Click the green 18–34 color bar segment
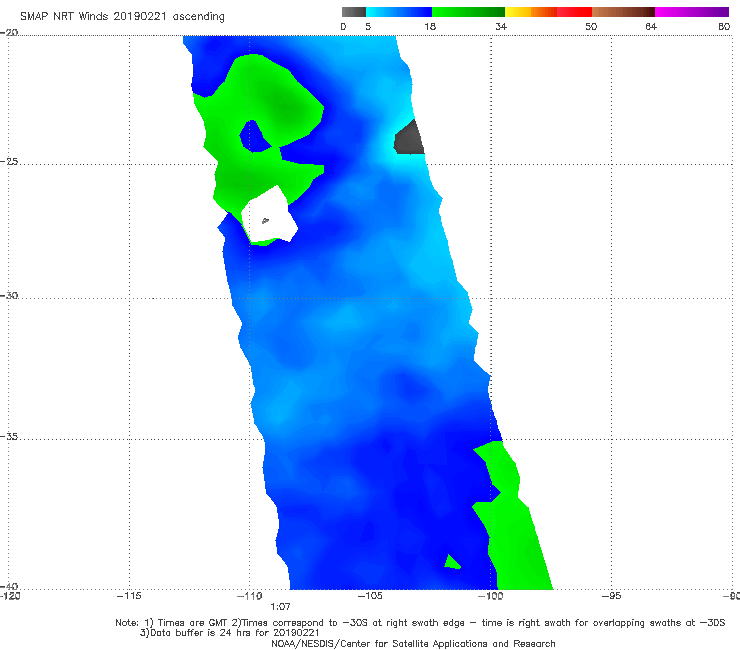The width and height of the screenshot is (740, 650). pos(468,12)
